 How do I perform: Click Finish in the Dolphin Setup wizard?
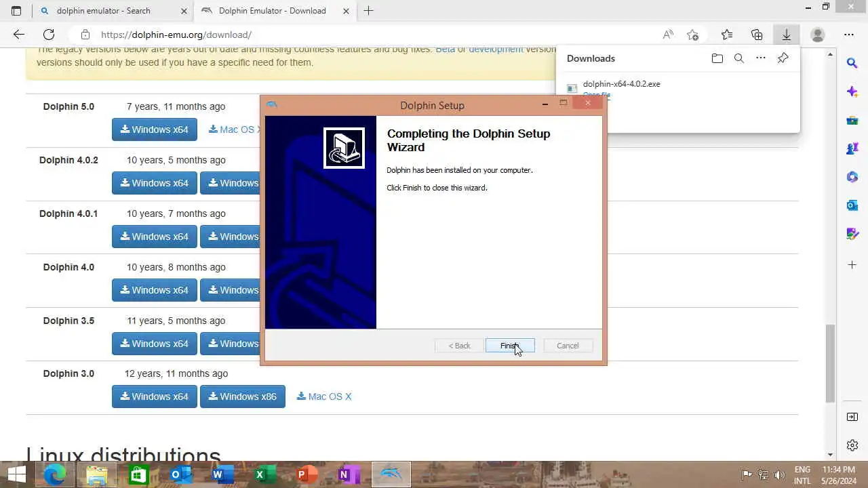510,346
